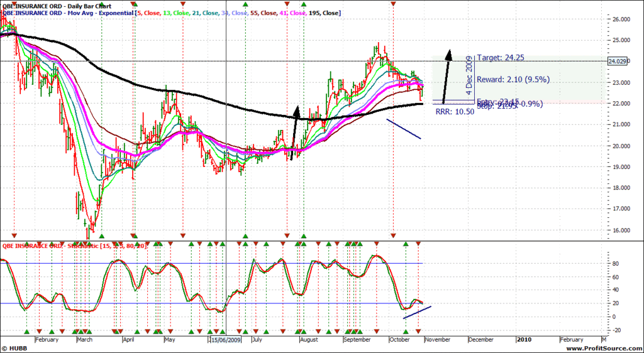This screenshot has height=353, width=644.
Task: Select the '5, Close' moving average legend entry
Action: [149, 13]
